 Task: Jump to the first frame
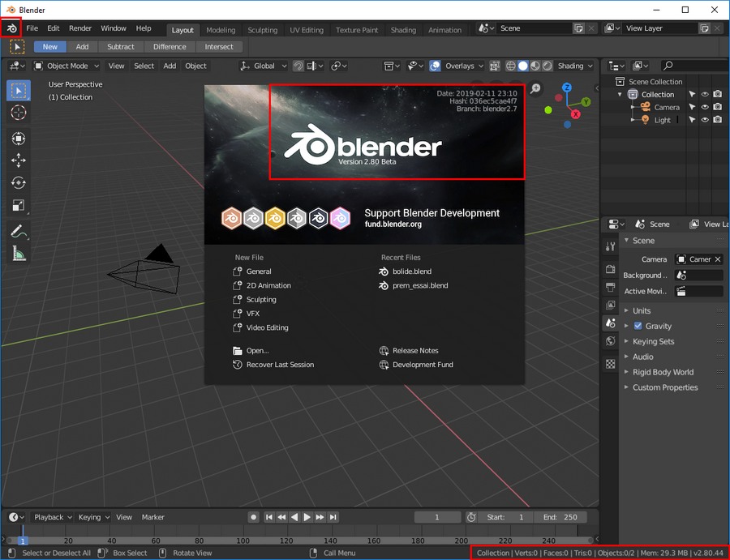tap(269, 517)
